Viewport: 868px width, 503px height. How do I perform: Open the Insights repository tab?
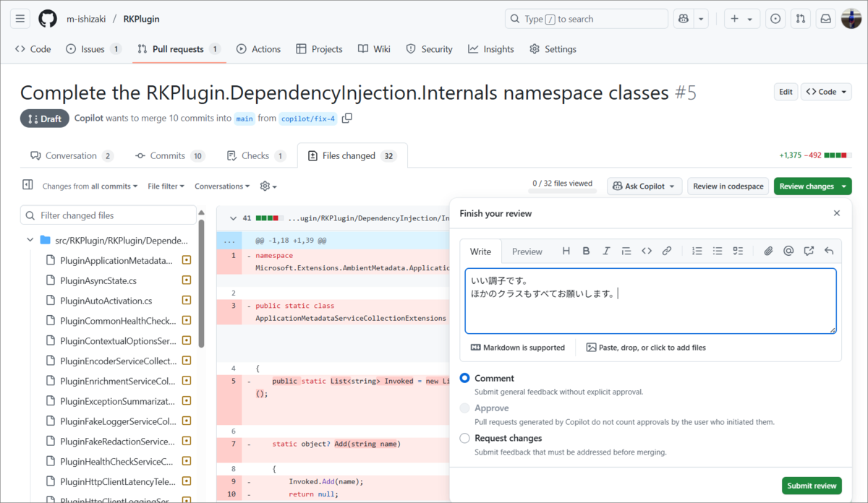(491, 49)
